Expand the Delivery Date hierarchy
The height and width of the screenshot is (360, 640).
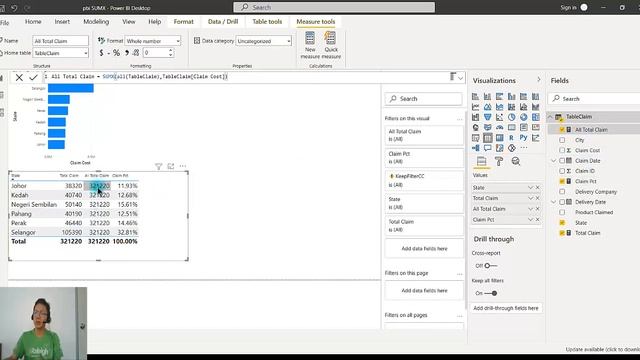[x=554, y=202]
